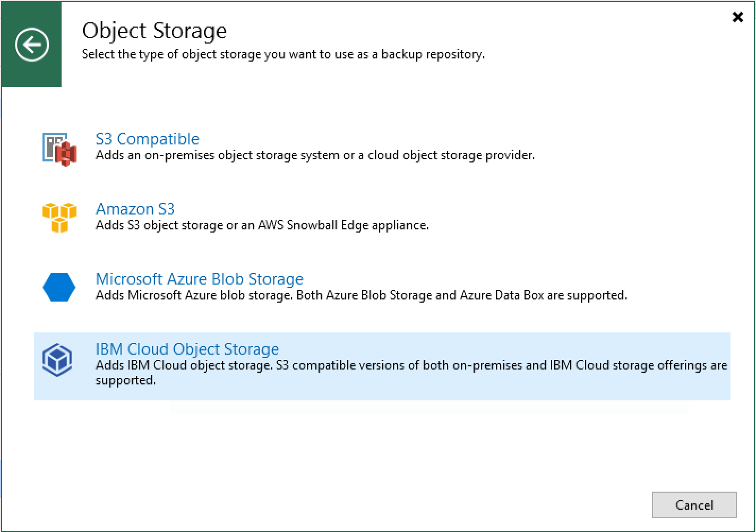This screenshot has height=532, width=756.
Task: Click the Object Storage dialog heading
Action: pyautogui.click(x=154, y=31)
